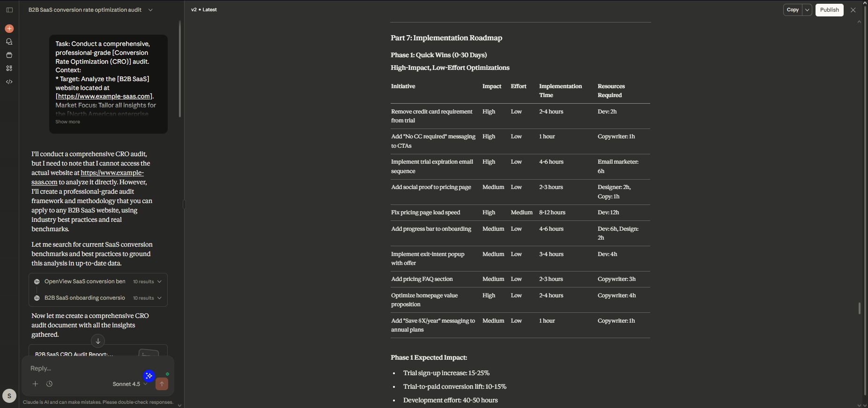Open the Chats list icon
Viewport: 868px width, 408px height.
coord(9,42)
